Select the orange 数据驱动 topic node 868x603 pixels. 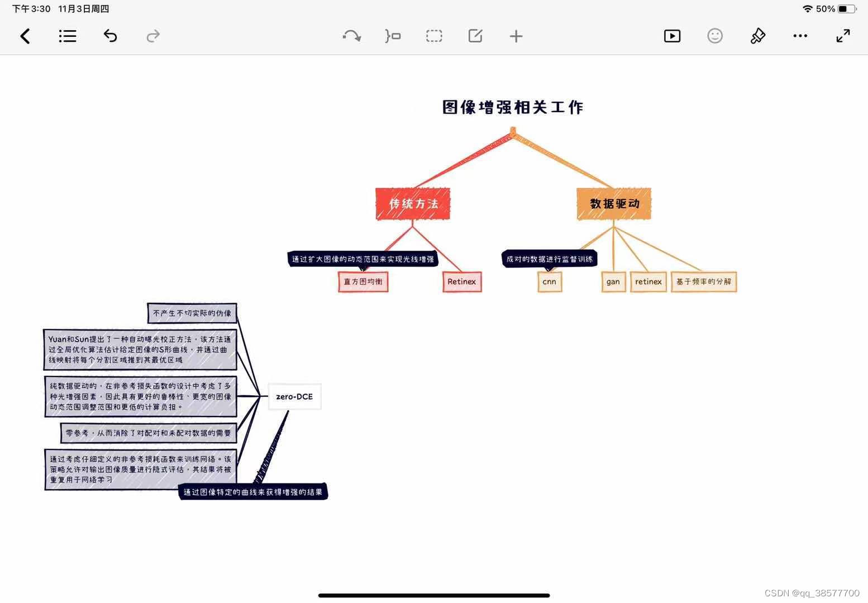pos(614,204)
